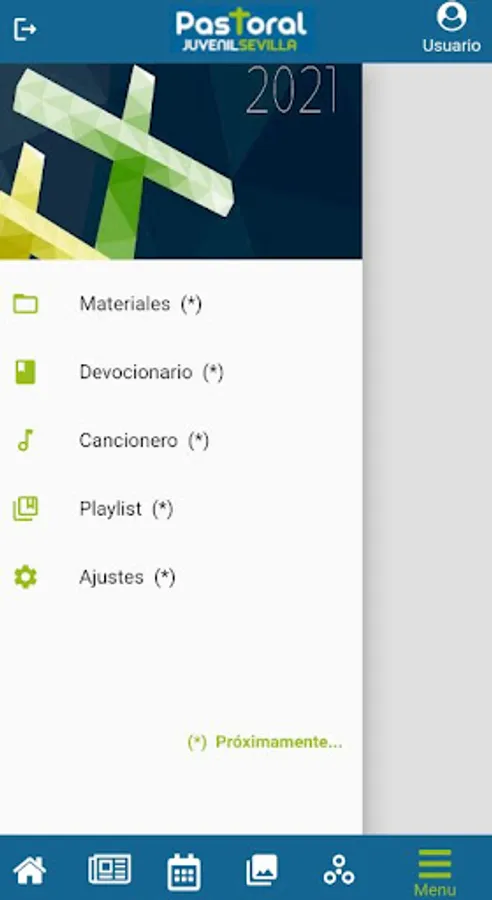Go to the Home house icon
492x900 pixels.
click(30, 871)
